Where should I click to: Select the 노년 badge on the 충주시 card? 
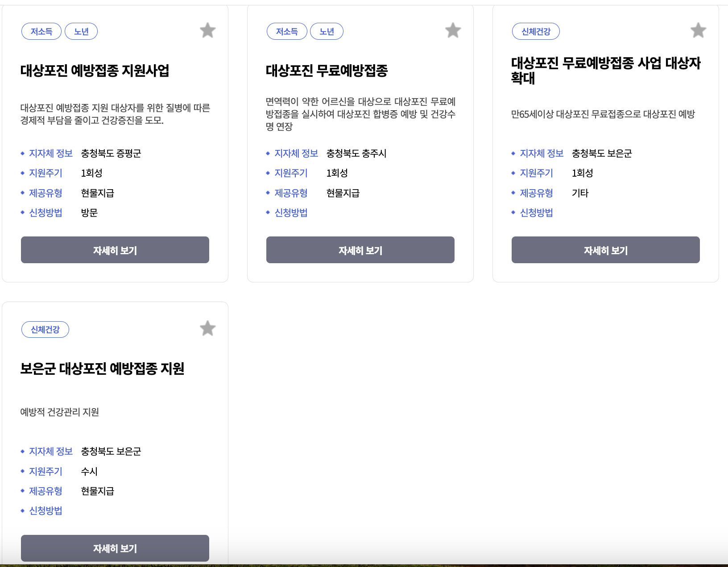[327, 31]
